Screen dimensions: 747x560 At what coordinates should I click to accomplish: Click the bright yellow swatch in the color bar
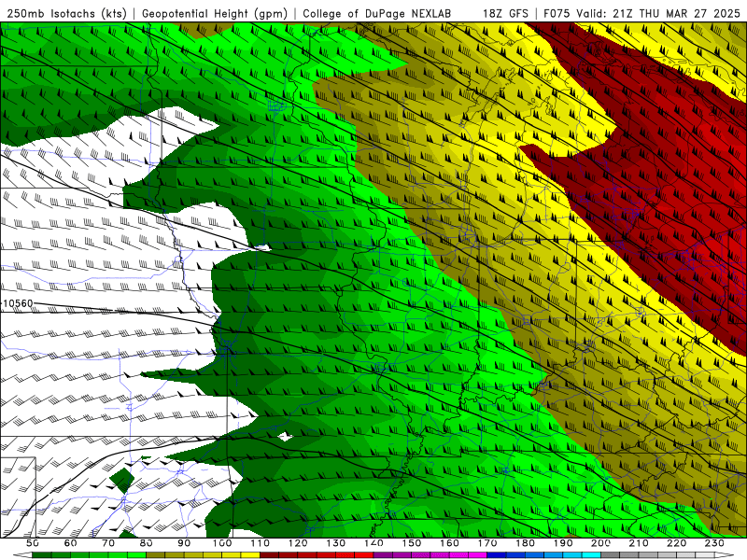pyautogui.click(x=250, y=554)
